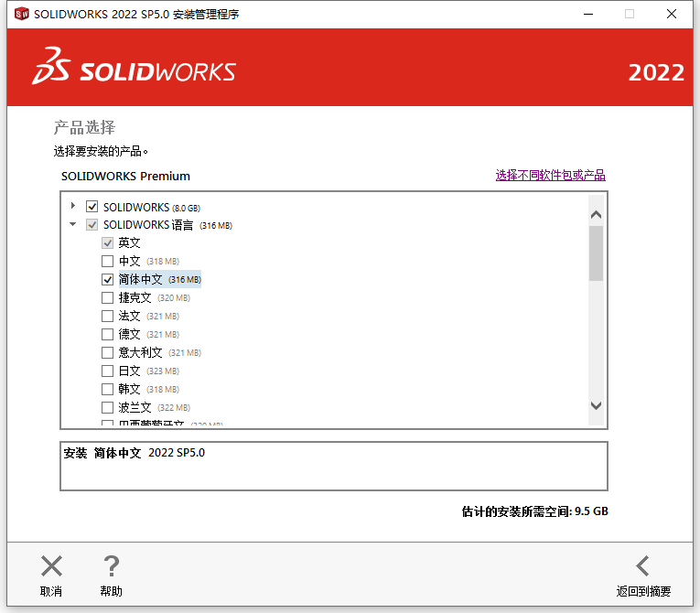Enable the 韩文 language checkbox
Viewport: 700px width, 613px height.
tap(107, 390)
